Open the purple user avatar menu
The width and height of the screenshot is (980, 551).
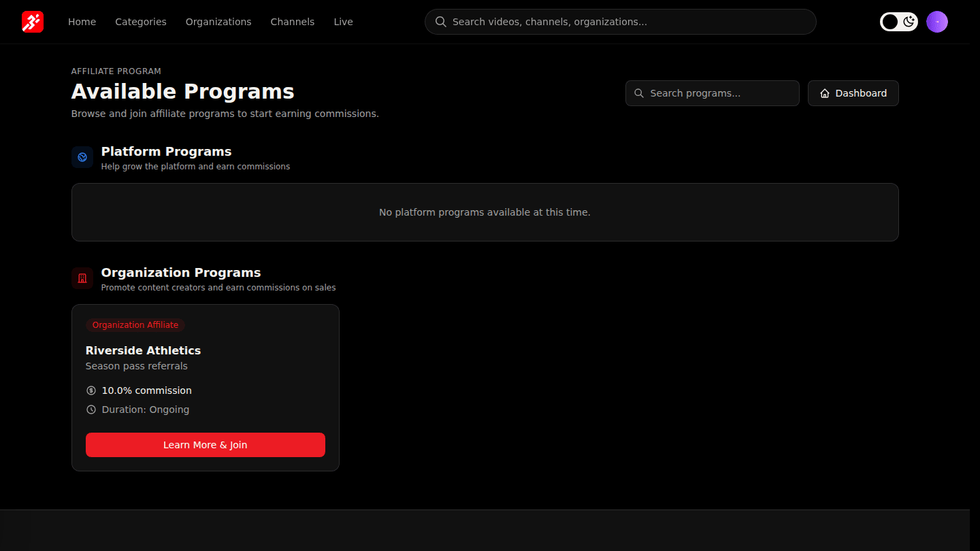coord(937,22)
